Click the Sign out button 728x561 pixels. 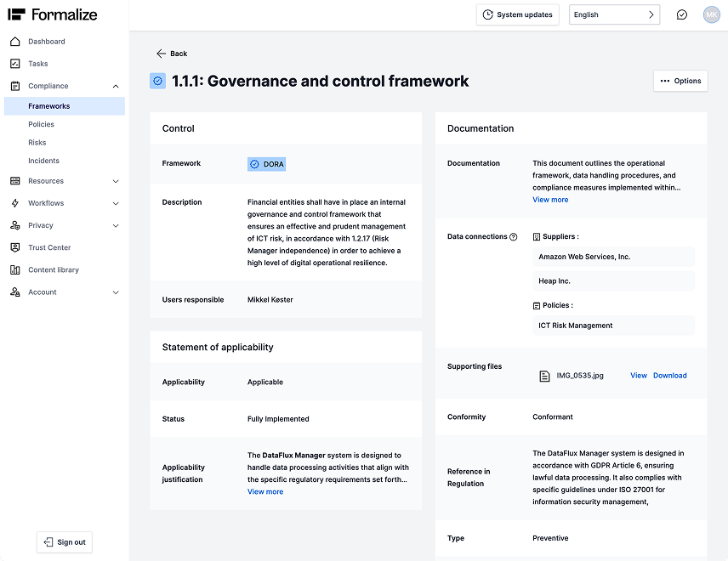(65, 542)
